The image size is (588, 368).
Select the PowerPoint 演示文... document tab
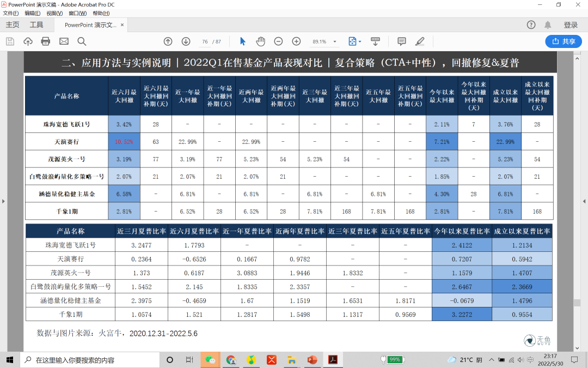(x=90, y=25)
